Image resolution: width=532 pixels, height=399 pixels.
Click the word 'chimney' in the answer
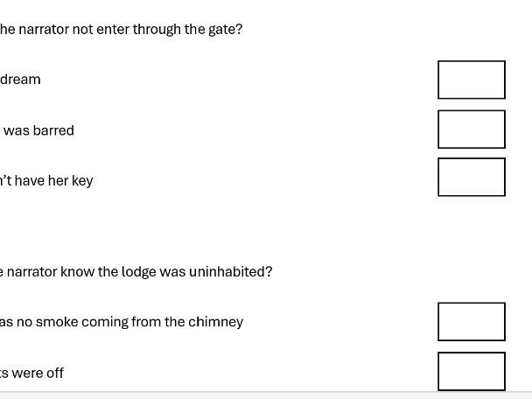[218, 322]
